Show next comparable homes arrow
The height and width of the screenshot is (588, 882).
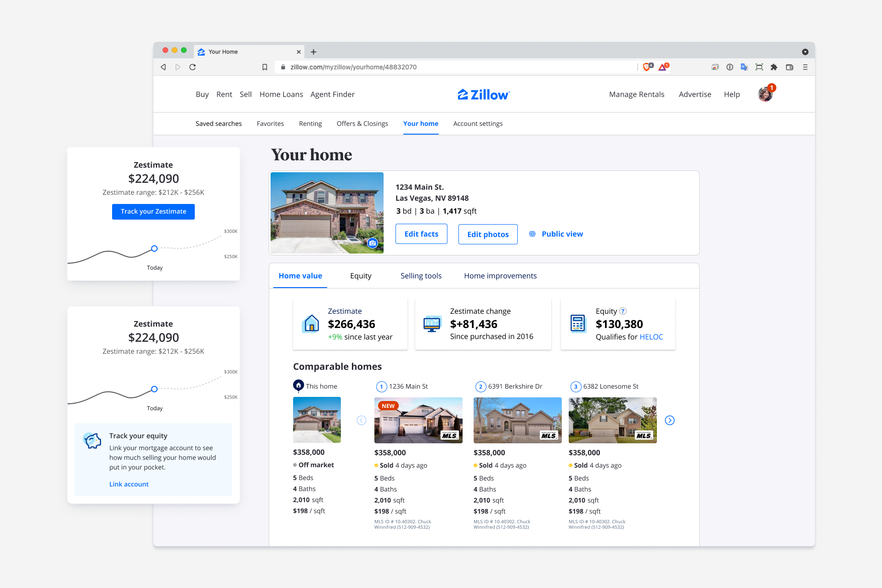tap(670, 420)
